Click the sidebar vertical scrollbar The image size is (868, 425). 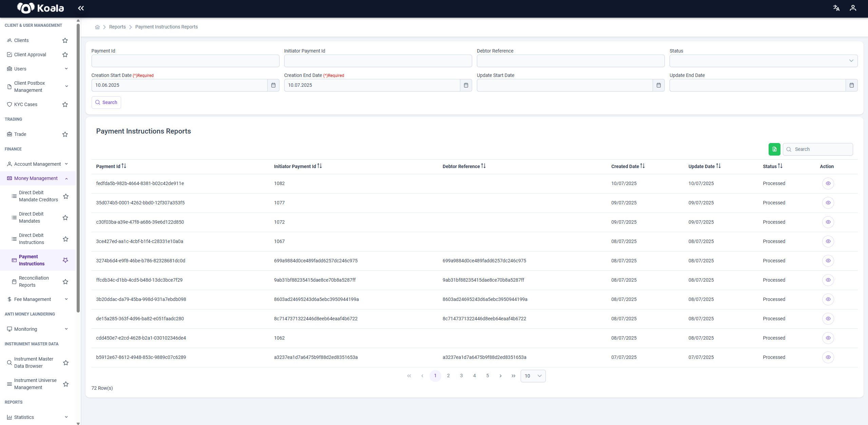pyautogui.click(x=78, y=168)
